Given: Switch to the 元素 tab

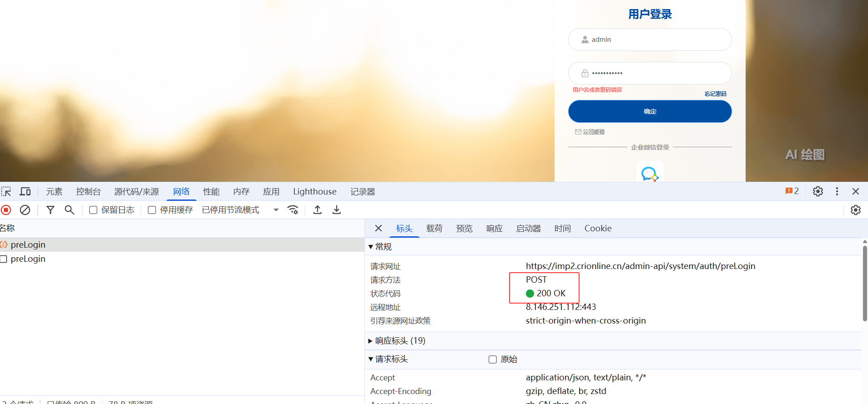Looking at the screenshot, I should click(54, 192).
